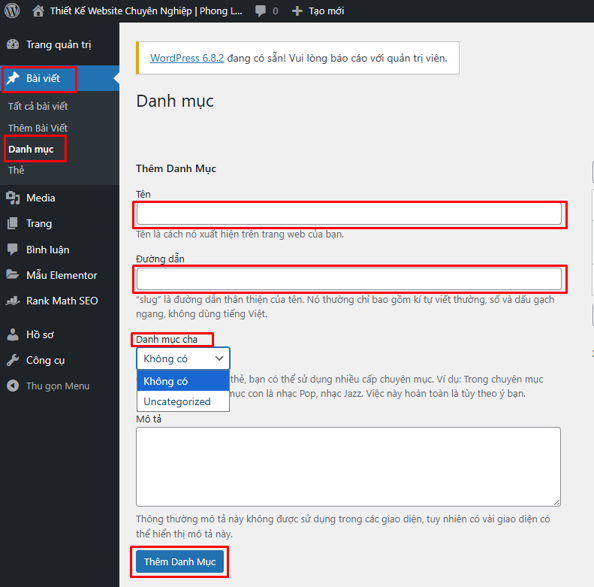Click the Rank Math SEO chart icon
The image size is (594, 587).
click(x=13, y=301)
